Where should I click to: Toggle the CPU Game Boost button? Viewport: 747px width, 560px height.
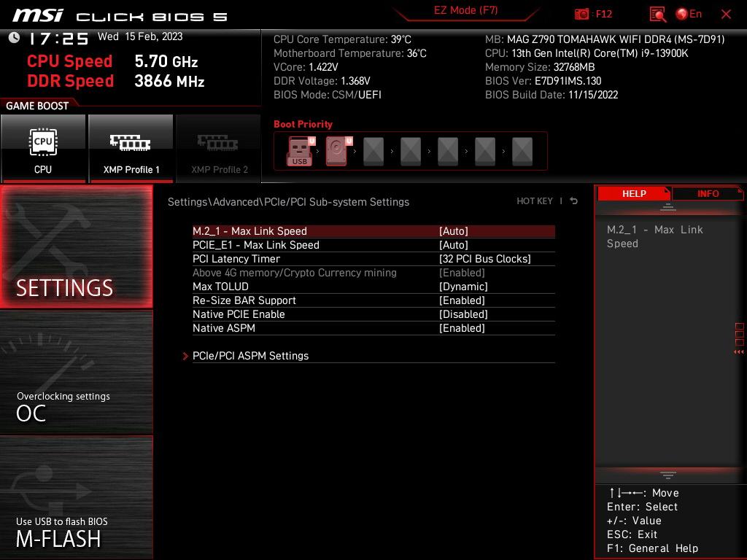tap(43, 148)
